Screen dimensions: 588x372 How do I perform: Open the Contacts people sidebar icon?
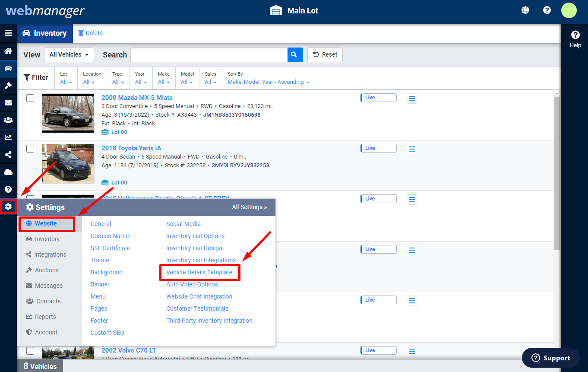click(x=8, y=120)
